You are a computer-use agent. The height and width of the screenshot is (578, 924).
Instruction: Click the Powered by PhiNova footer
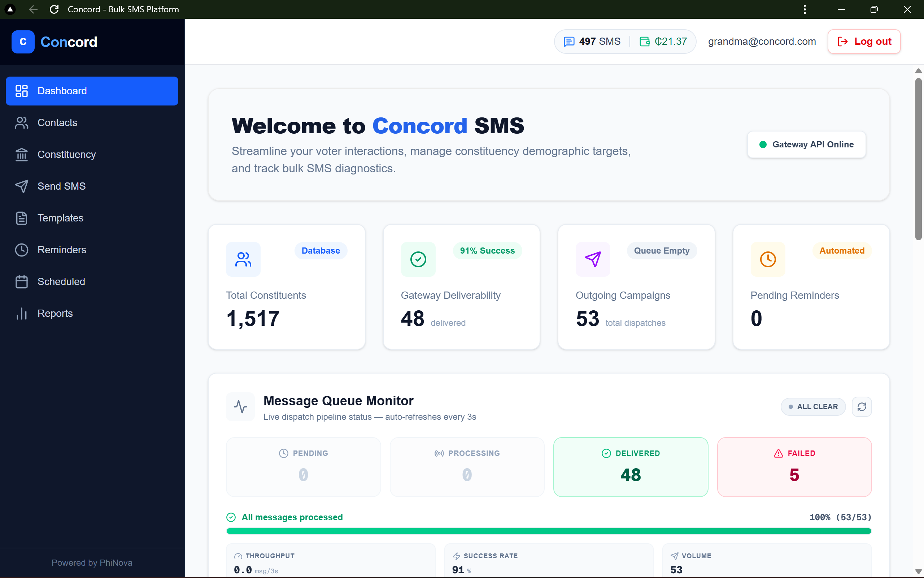click(92, 563)
